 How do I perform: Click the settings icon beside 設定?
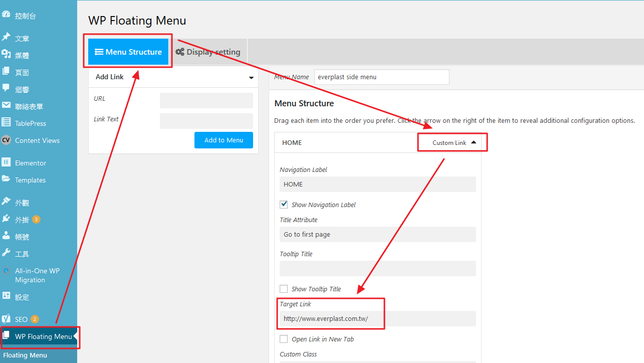pyautogui.click(x=6, y=296)
